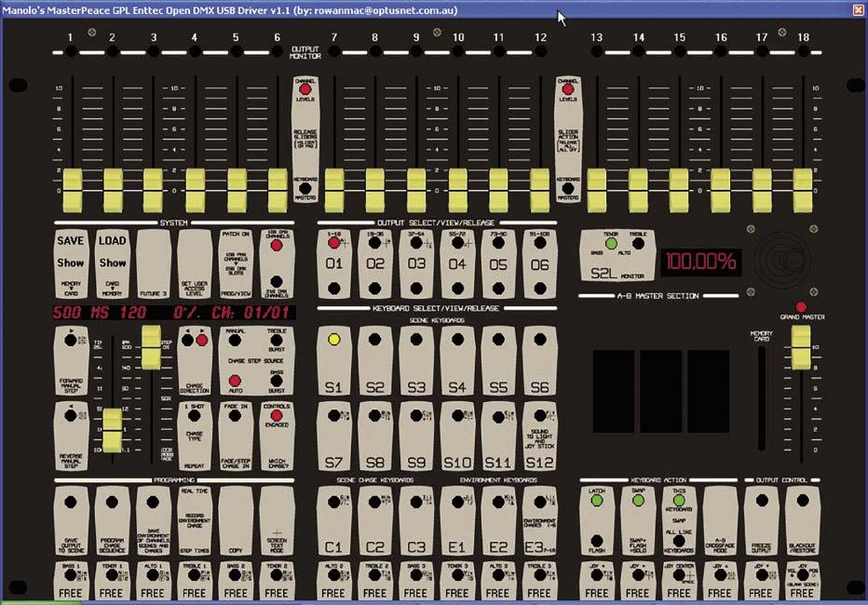Close the MasterPeace DMX driver window
The image size is (868, 605).
pos(858,10)
